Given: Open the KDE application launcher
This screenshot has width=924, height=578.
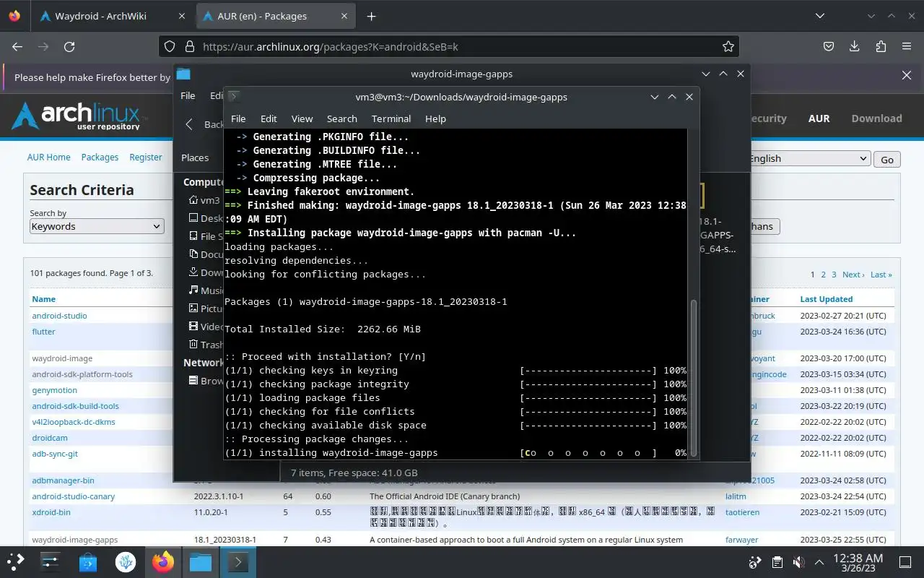Looking at the screenshot, I should [x=16, y=561].
